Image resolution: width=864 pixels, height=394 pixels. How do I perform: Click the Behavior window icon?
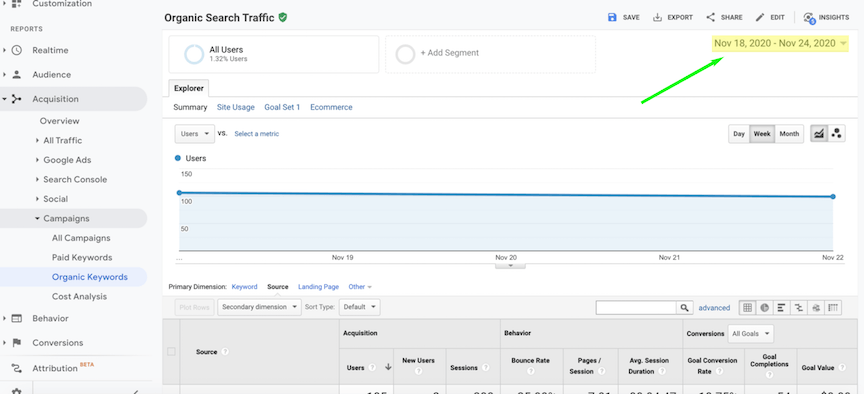click(17, 319)
